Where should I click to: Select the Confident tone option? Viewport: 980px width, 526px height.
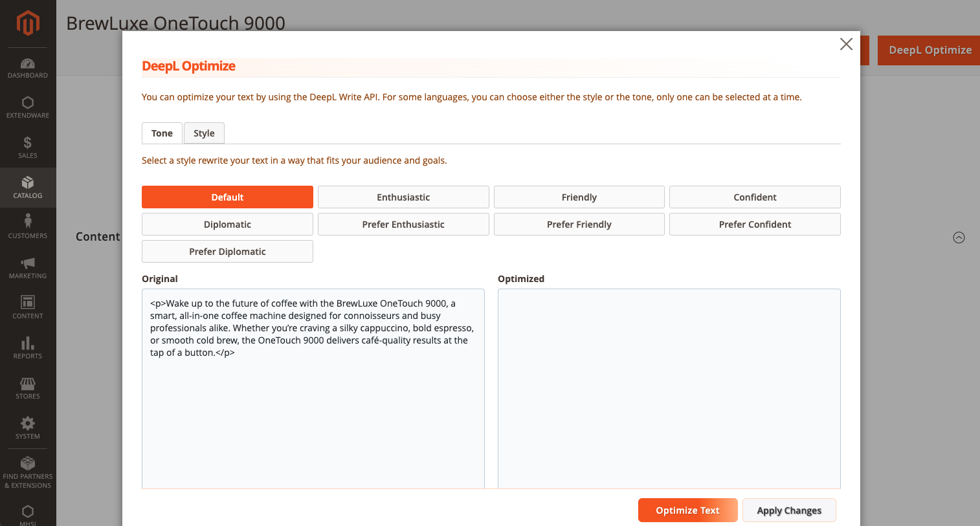click(755, 197)
